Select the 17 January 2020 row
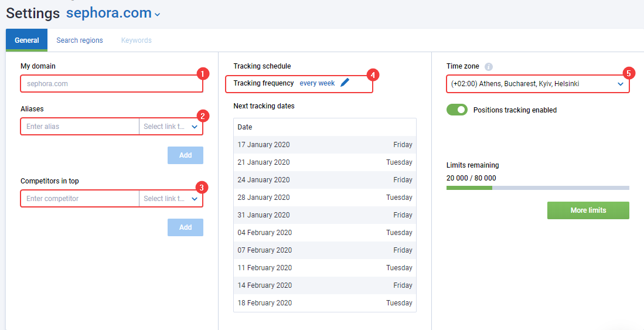 point(325,145)
